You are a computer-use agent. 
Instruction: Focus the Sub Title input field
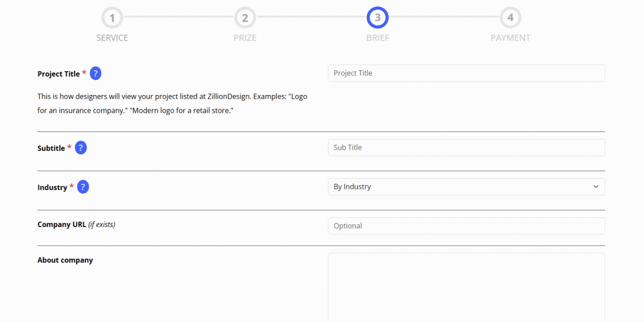point(466,147)
